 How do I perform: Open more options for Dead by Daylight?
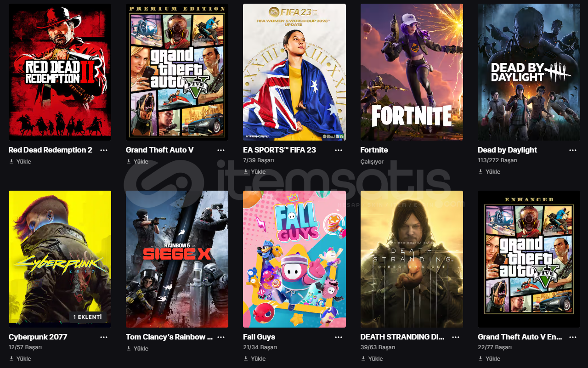[x=573, y=150]
